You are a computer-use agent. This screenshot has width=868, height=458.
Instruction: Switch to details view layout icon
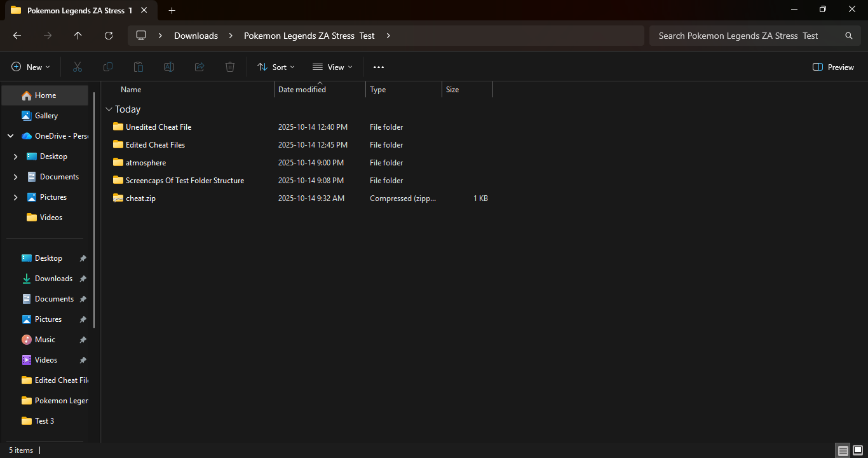[x=843, y=450]
